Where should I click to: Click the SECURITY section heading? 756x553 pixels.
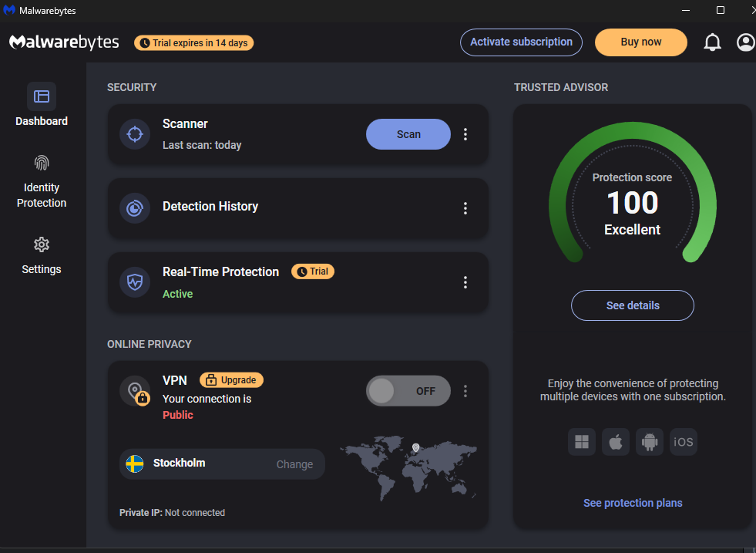point(132,87)
